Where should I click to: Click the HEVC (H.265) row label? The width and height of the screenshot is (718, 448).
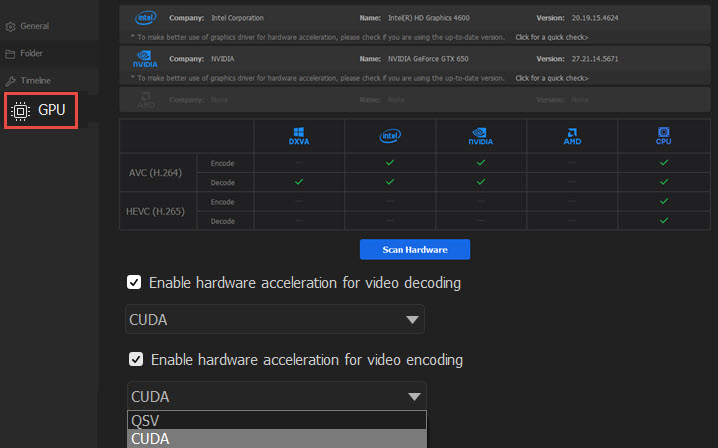tap(155, 211)
